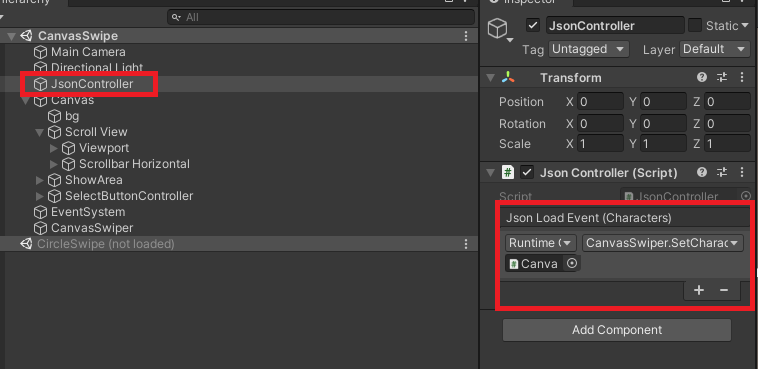The height and width of the screenshot is (369, 758).
Task: Click the JsonController name field
Action: [x=615, y=26]
